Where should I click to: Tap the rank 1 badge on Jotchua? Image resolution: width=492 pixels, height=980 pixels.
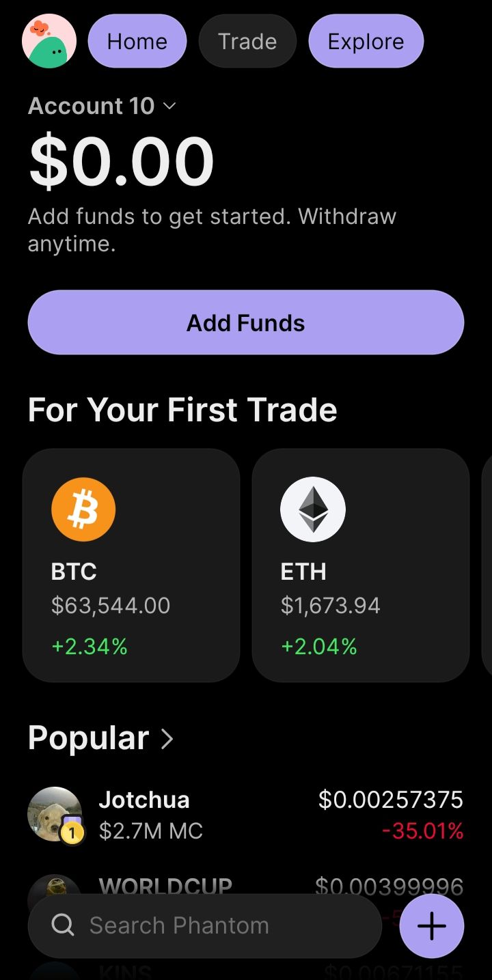pyautogui.click(x=72, y=832)
